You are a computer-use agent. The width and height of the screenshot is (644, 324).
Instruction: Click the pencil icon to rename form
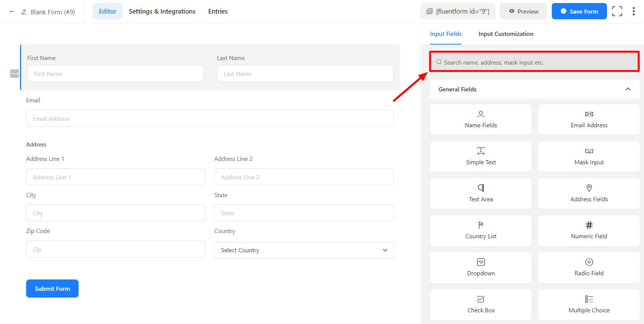tap(24, 12)
